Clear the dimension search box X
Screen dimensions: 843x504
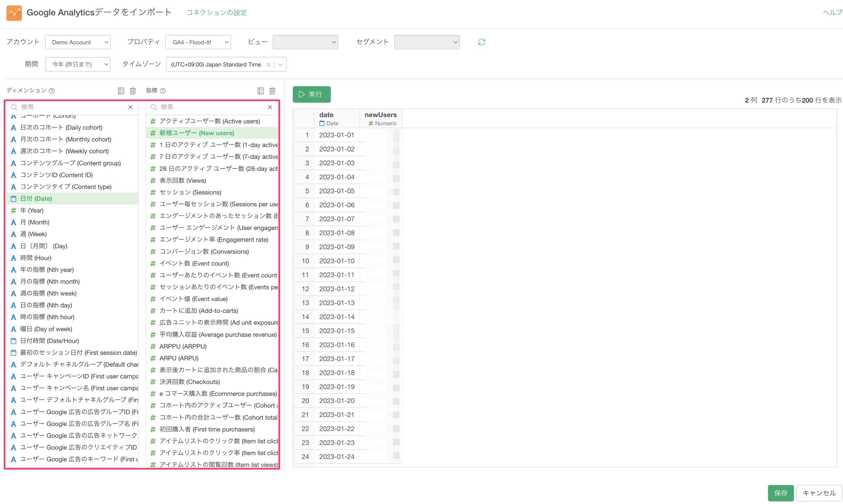coord(130,107)
